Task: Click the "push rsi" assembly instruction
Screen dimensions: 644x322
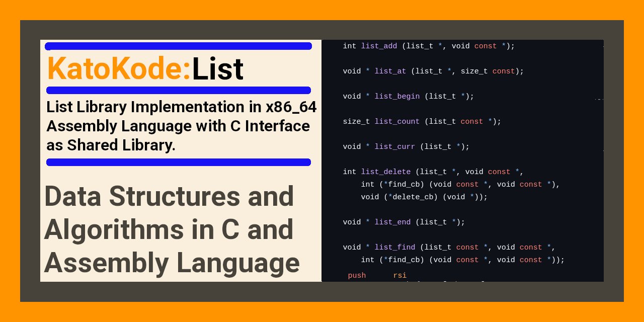Action: coord(377,276)
